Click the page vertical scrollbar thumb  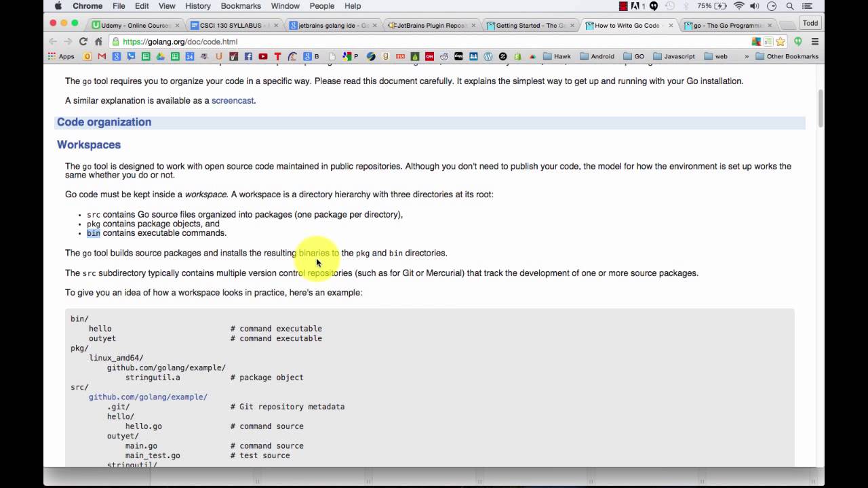point(821,108)
